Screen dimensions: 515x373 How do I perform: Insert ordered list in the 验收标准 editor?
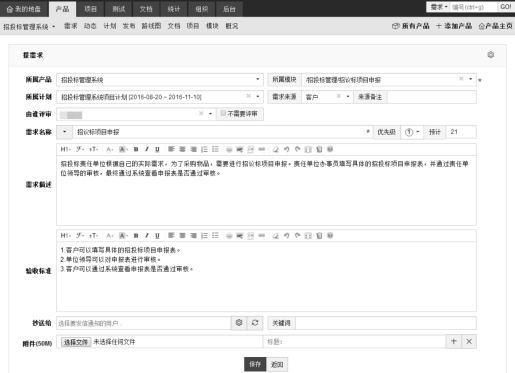point(204,236)
